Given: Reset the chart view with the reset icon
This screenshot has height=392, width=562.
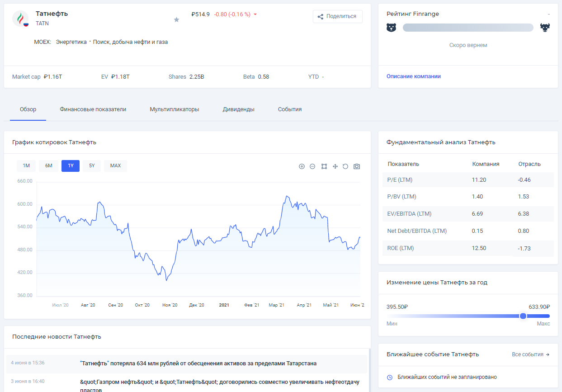Looking at the screenshot, I should (x=345, y=166).
